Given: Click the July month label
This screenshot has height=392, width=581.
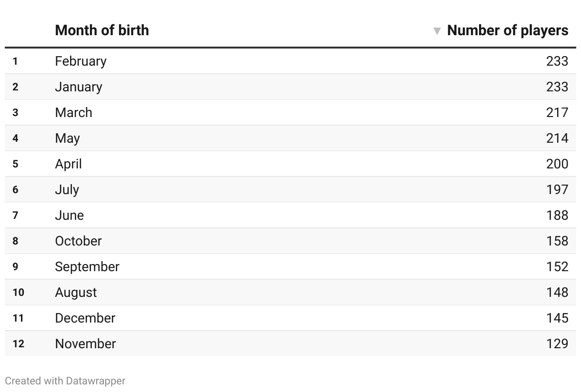Looking at the screenshot, I should coord(67,190).
